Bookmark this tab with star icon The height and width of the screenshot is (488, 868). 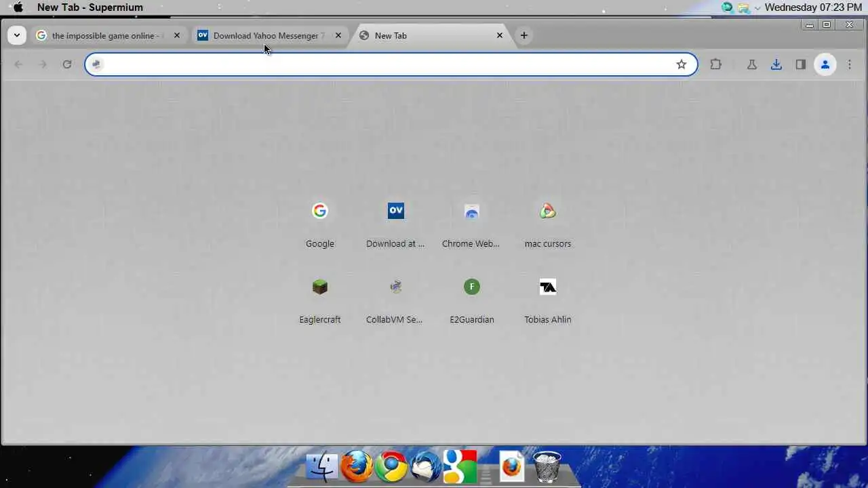682,64
